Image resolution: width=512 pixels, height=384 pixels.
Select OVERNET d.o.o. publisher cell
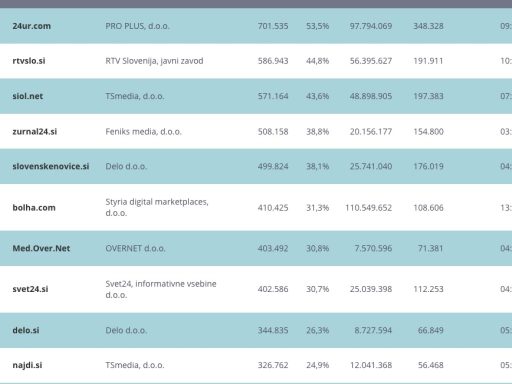point(135,248)
